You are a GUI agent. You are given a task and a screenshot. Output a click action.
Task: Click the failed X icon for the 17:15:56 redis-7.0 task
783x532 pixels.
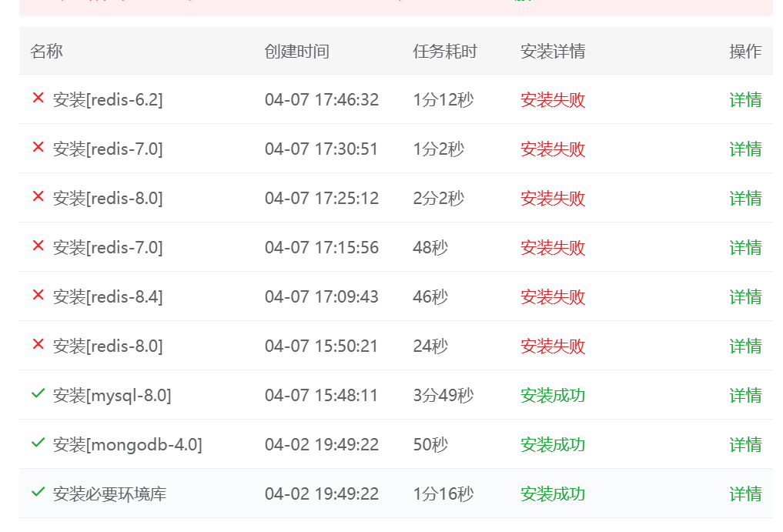tap(38, 246)
